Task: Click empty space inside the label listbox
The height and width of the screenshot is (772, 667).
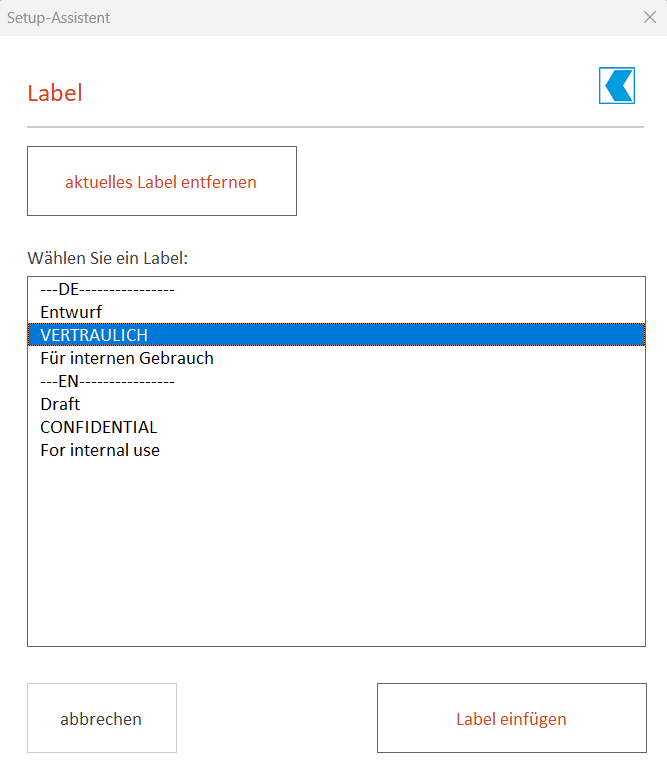Action: 336,551
